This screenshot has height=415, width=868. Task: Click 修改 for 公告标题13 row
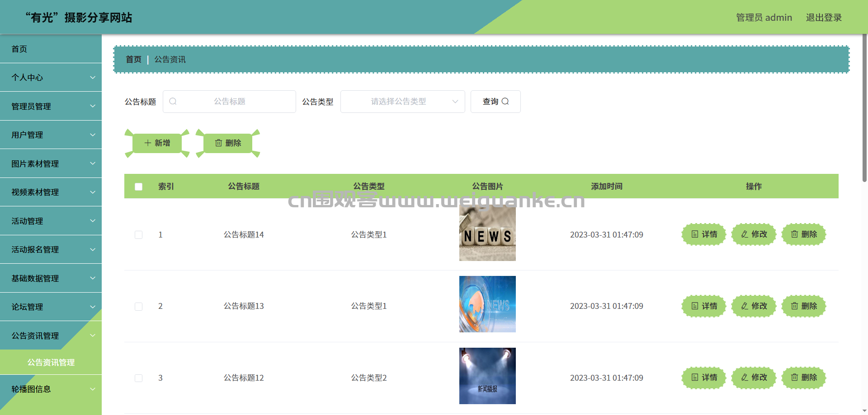click(x=754, y=306)
